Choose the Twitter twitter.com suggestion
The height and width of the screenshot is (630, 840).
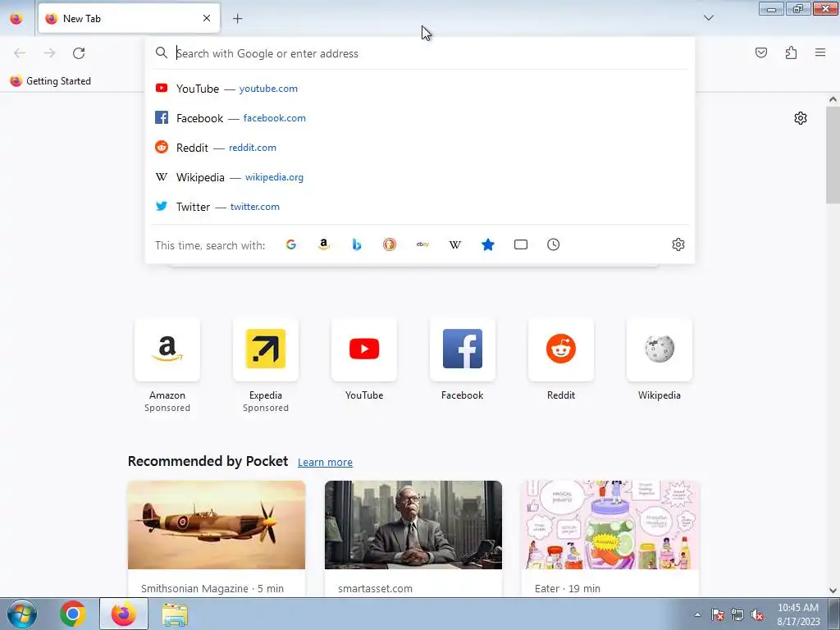(420, 206)
